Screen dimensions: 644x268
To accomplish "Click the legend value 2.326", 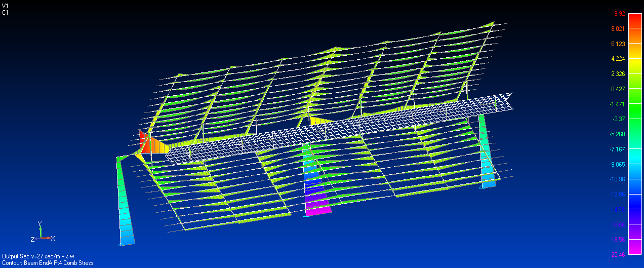I will tap(618, 74).
